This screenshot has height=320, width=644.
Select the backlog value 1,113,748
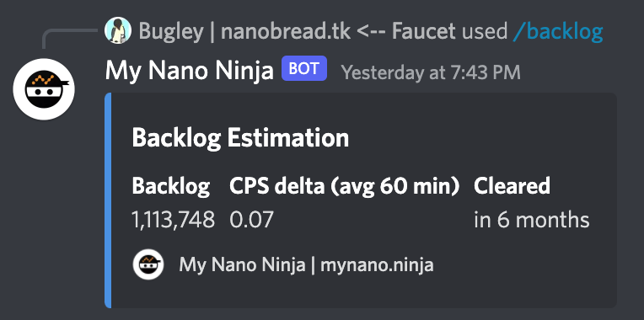point(174,220)
